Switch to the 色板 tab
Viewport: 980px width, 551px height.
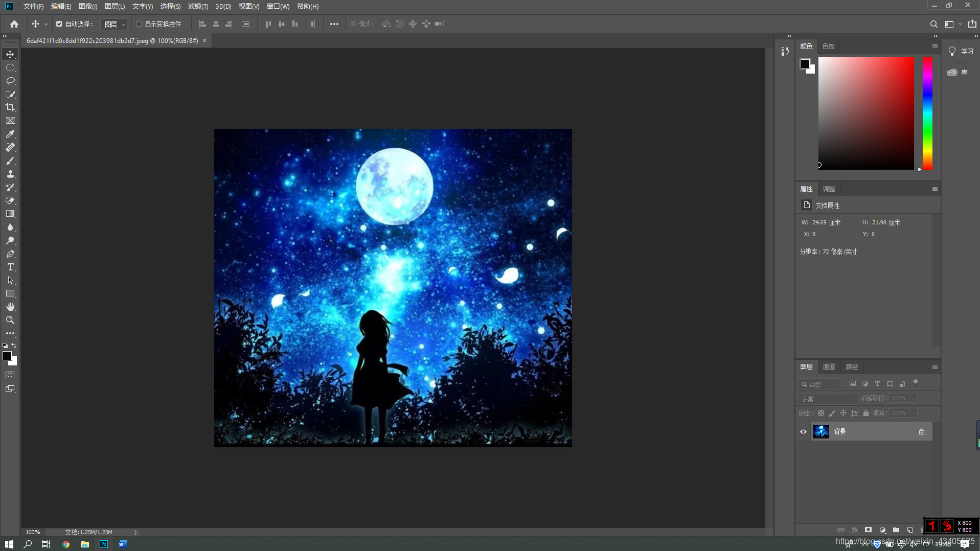(x=828, y=47)
